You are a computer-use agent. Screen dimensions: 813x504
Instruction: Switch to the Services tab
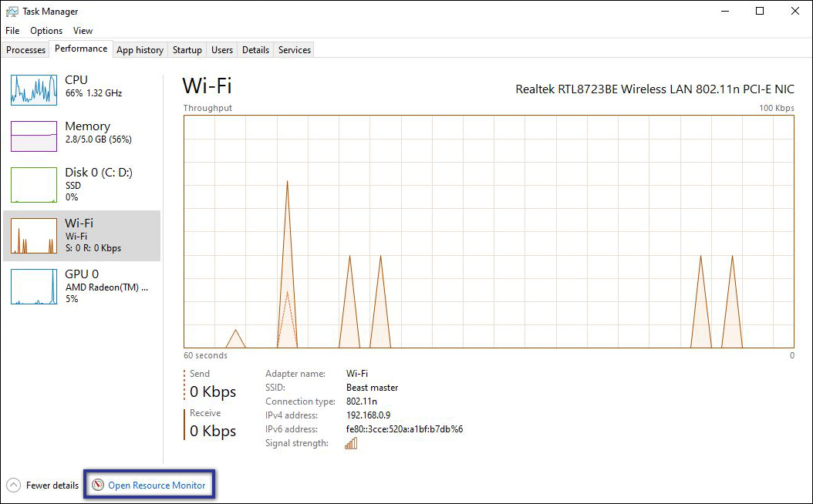(x=294, y=49)
